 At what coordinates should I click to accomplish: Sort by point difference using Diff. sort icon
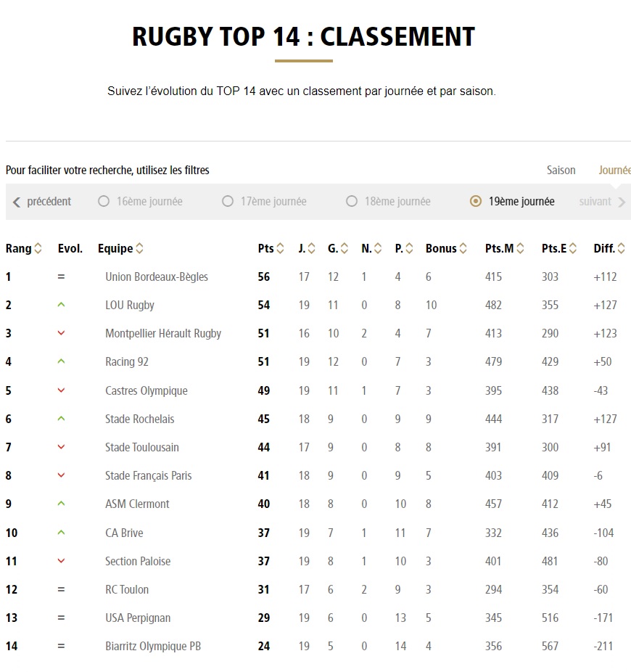tap(619, 248)
